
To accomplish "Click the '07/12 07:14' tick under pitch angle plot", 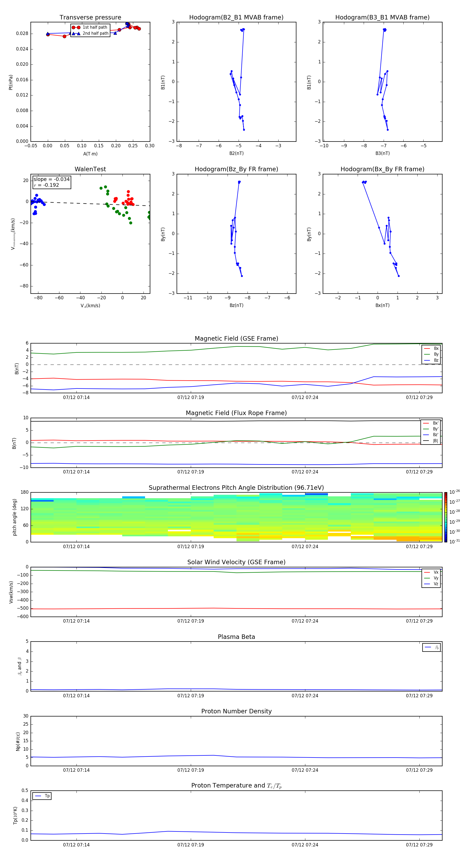I will coord(76,547).
